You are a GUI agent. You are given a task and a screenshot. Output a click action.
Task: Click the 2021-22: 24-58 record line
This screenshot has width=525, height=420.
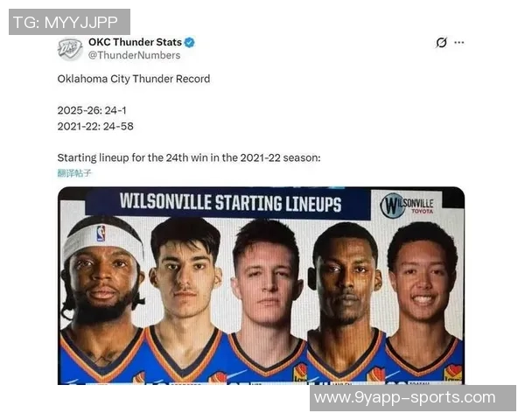coord(95,126)
